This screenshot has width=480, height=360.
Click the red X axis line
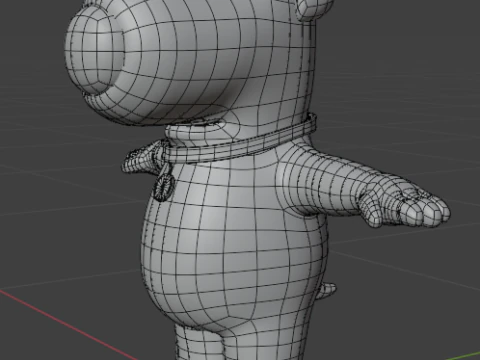pos(67,324)
